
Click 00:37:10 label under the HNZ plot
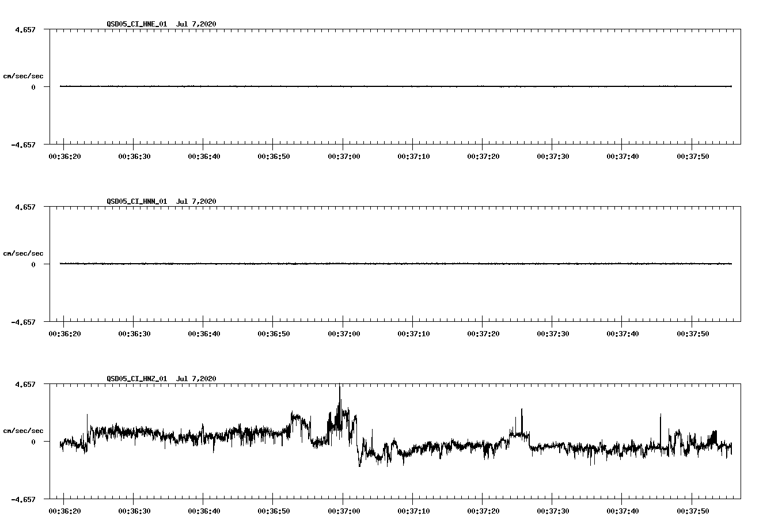[x=413, y=511]
